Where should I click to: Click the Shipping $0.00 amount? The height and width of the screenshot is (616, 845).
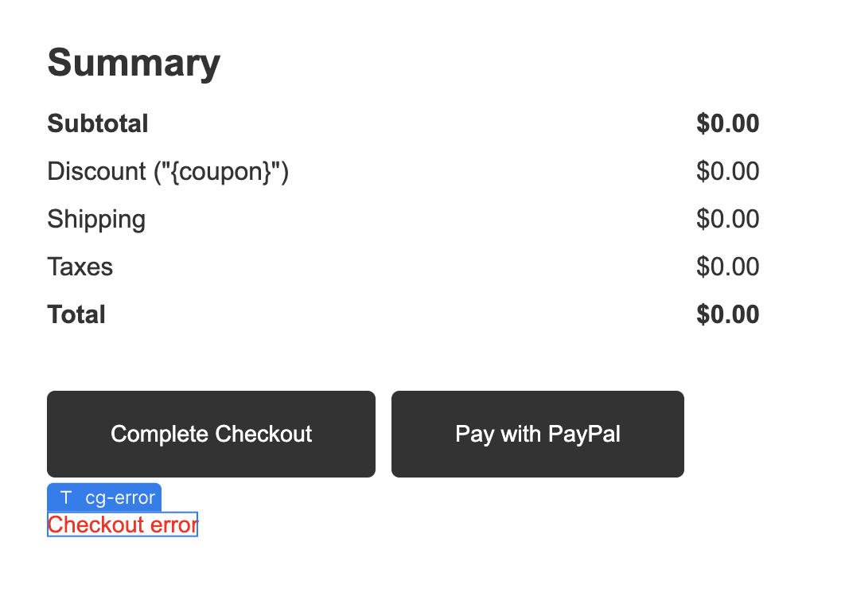click(727, 219)
